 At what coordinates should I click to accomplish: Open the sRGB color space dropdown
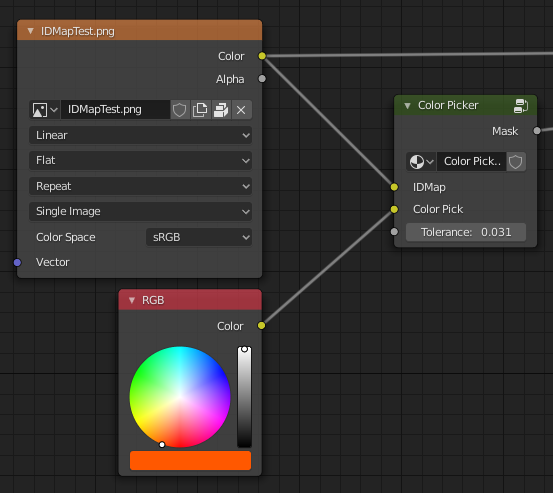click(199, 237)
